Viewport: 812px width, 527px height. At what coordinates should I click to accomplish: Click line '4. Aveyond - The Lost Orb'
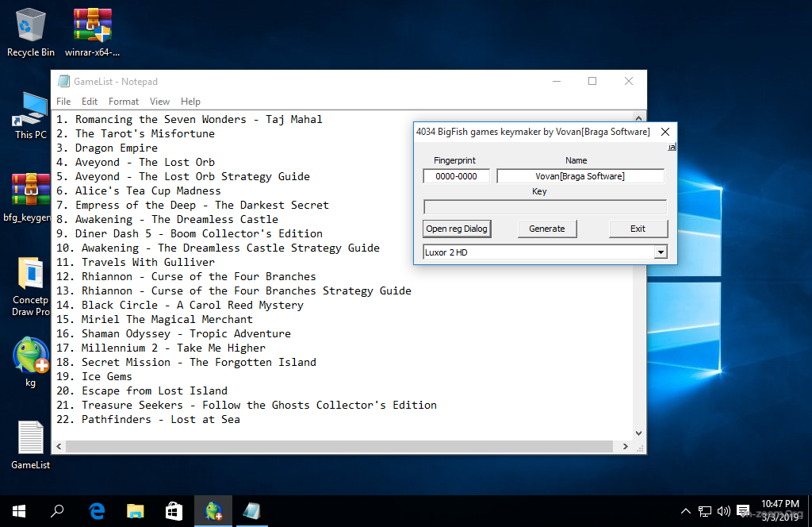pos(135,163)
